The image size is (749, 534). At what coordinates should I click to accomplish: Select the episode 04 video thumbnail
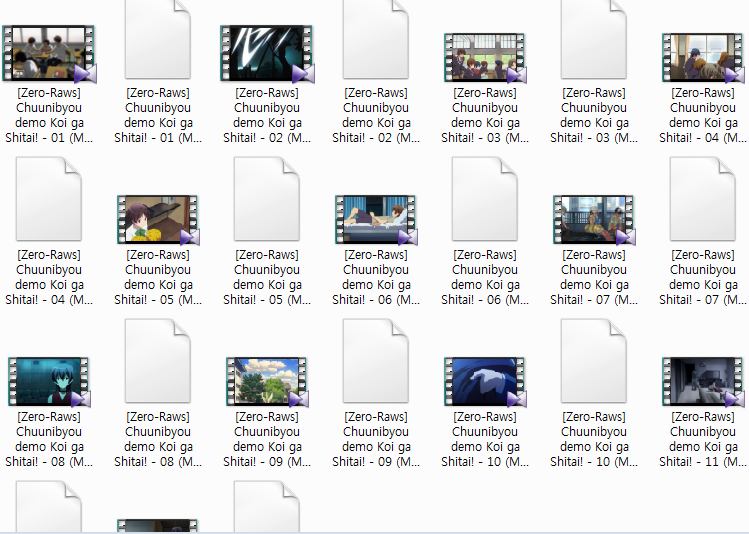pyautogui.click(x=703, y=57)
